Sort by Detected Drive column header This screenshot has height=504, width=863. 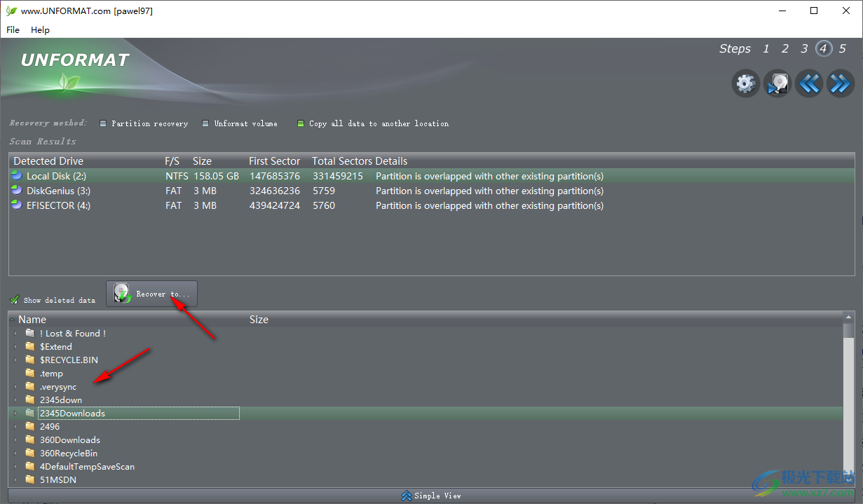pyautogui.click(x=48, y=161)
